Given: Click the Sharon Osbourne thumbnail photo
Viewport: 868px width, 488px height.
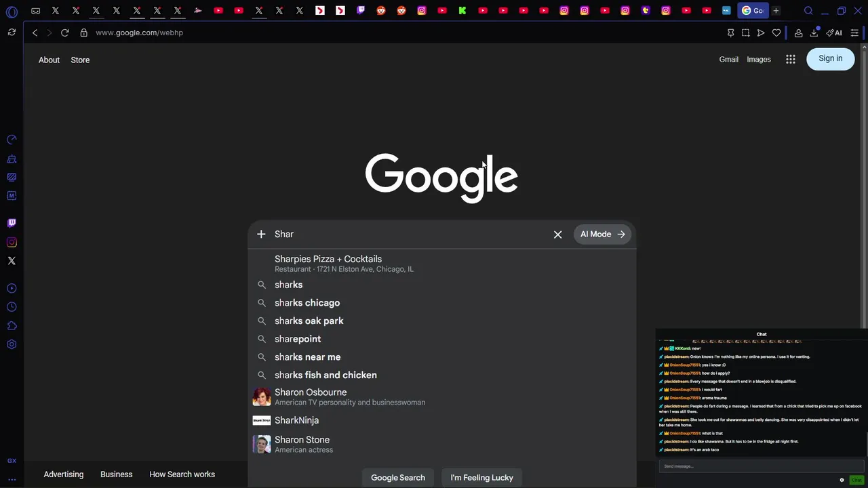Looking at the screenshot, I should tap(262, 397).
